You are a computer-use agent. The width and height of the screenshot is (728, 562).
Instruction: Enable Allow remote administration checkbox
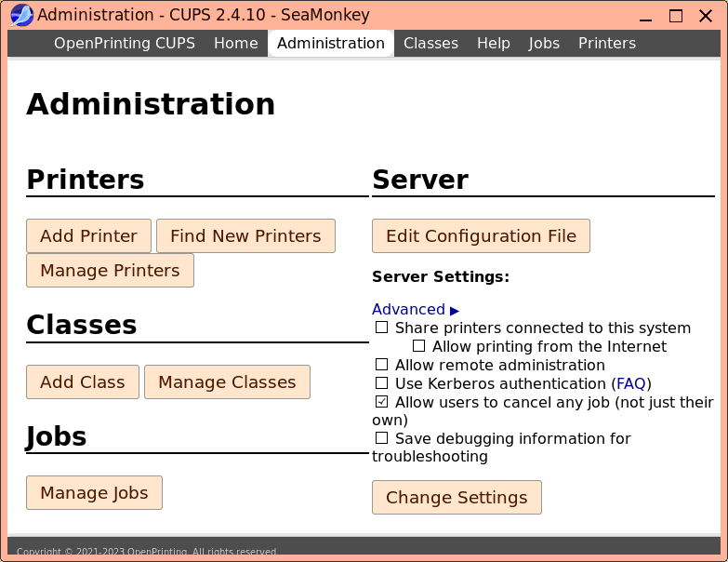[x=381, y=365]
